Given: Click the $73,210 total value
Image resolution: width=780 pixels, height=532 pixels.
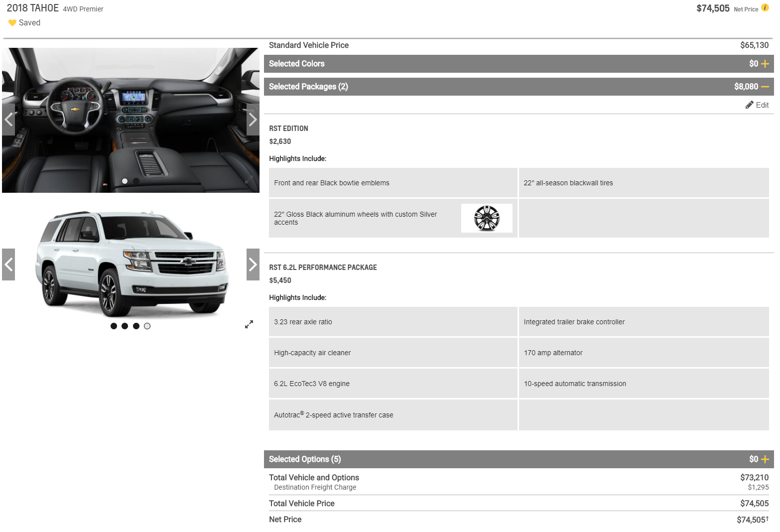Looking at the screenshot, I should coord(755,478).
